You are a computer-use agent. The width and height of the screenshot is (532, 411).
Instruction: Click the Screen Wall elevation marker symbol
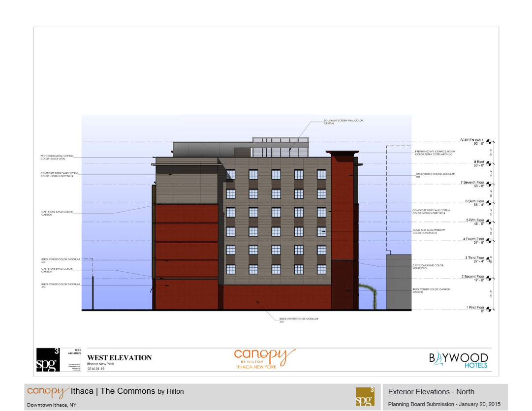pyautogui.click(x=489, y=142)
